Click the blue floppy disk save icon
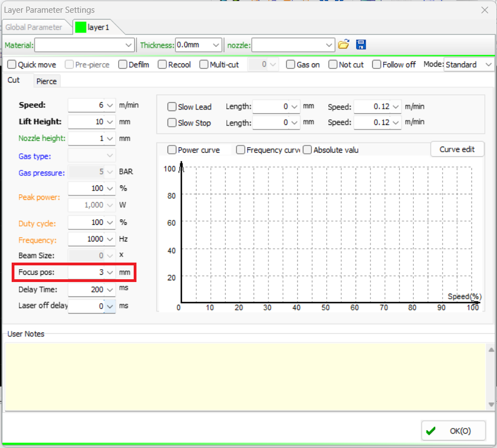 pyautogui.click(x=361, y=45)
